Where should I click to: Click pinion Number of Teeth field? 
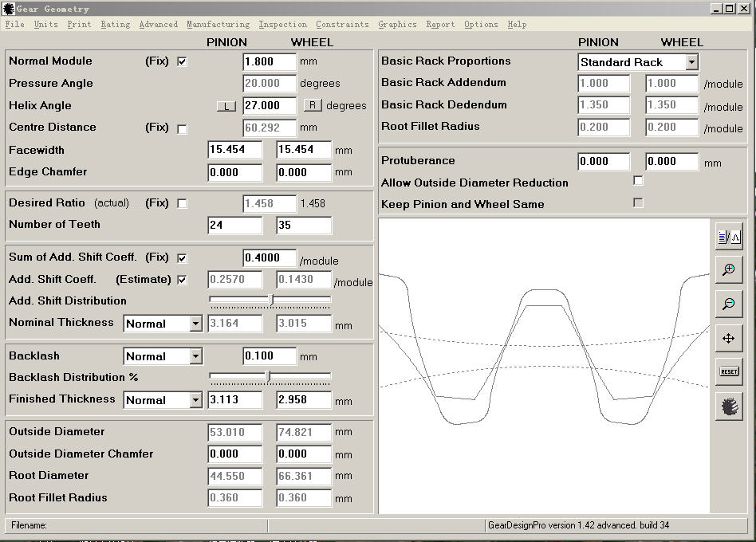point(234,225)
